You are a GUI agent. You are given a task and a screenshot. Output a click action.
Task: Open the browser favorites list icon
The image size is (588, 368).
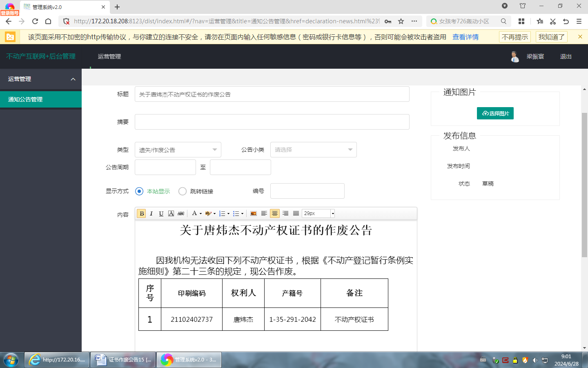click(x=540, y=21)
